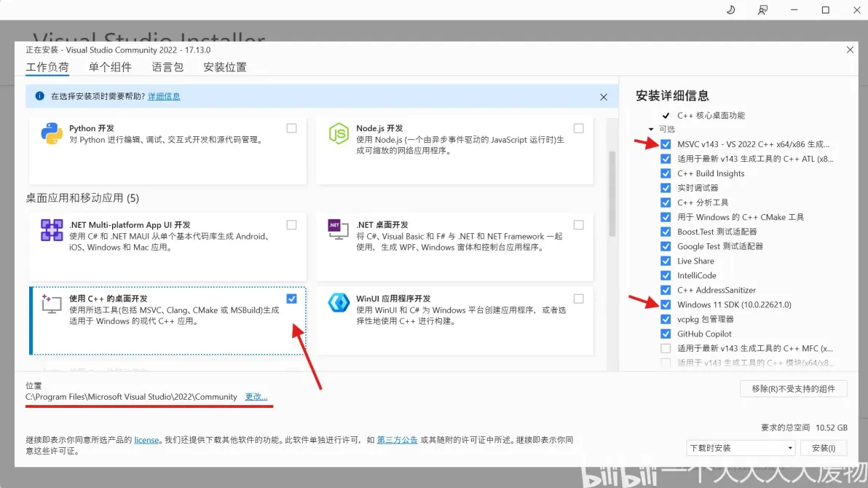Viewport: 868px width, 488px height.
Task: Switch to the 语言包 tab
Action: pyautogui.click(x=167, y=67)
